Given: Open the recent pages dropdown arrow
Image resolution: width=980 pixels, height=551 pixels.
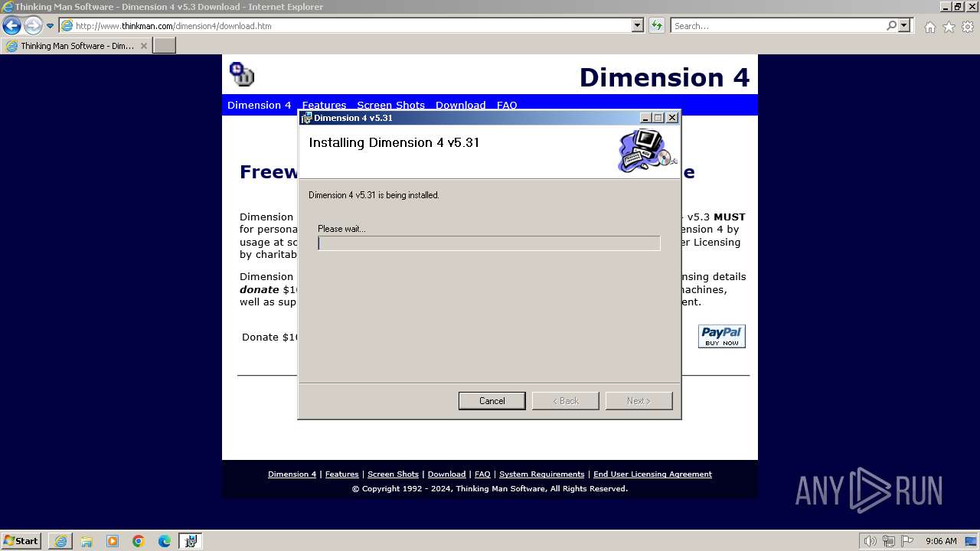Looking at the screenshot, I should pyautogui.click(x=51, y=26).
